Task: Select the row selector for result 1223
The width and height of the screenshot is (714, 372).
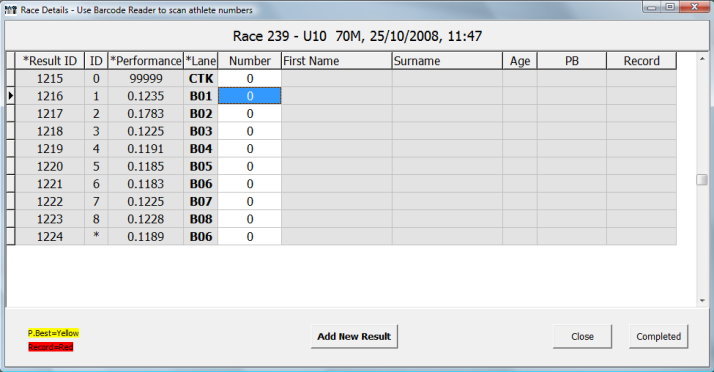Action: [x=10, y=219]
